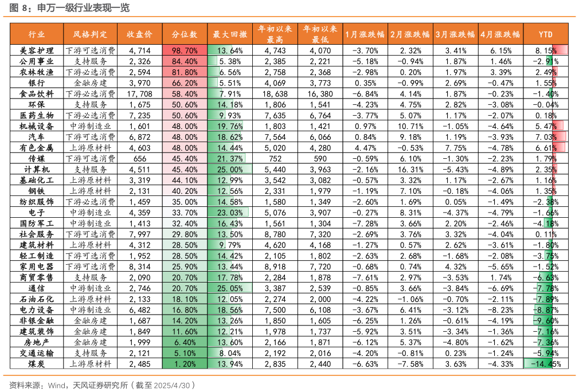The height and width of the screenshot is (392, 579).
Task: Click the 年初以来最低 header cell
Action: [320, 34]
